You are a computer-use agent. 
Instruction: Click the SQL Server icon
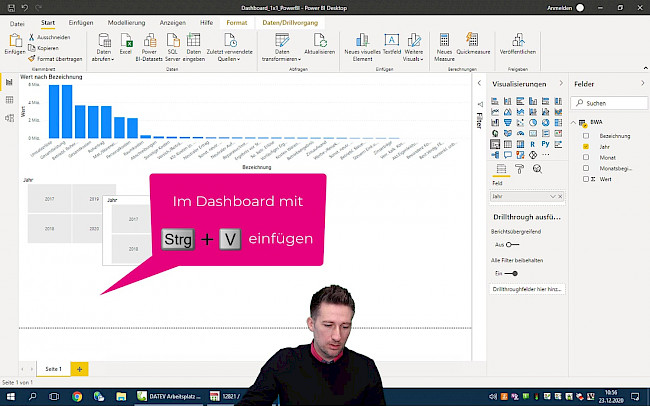[x=173, y=42]
